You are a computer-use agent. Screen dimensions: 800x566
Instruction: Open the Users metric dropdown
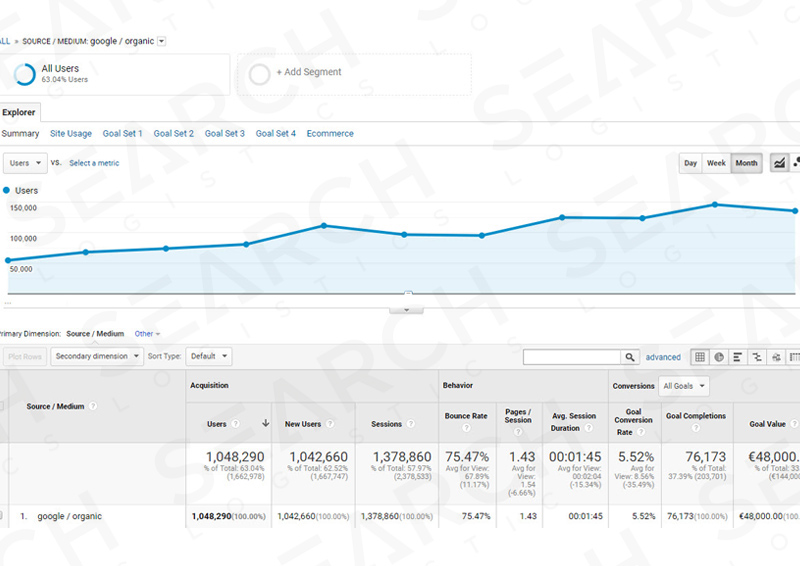coord(24,162)
